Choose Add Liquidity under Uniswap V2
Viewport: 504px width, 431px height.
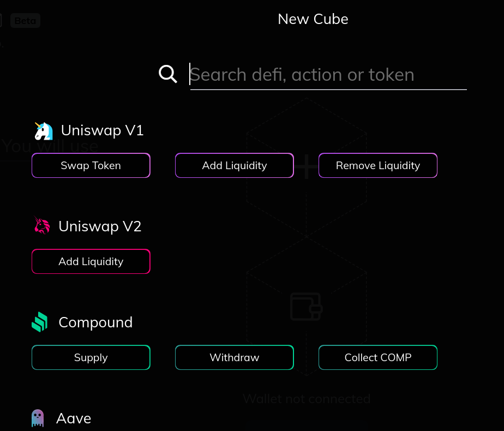point(91,262)
